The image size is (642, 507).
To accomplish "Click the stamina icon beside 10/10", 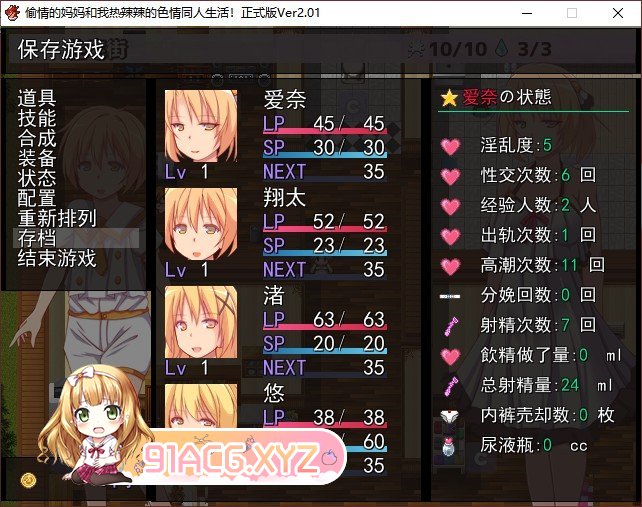I will pyautogui.click(x=416, y=50).
